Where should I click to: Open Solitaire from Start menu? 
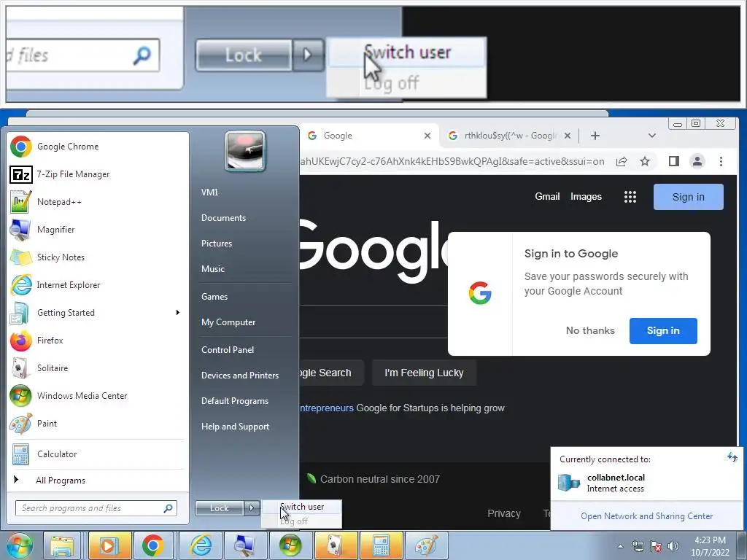click(x=97, y=368)
